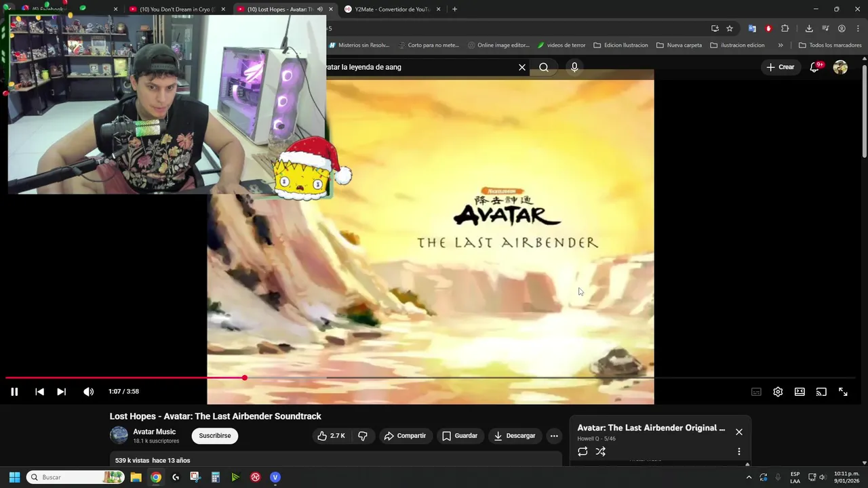Viewport: 868px width, 488px height.
Task: Switch to the You Don't Dream in Cryo tab
Action: pos(178,9)
